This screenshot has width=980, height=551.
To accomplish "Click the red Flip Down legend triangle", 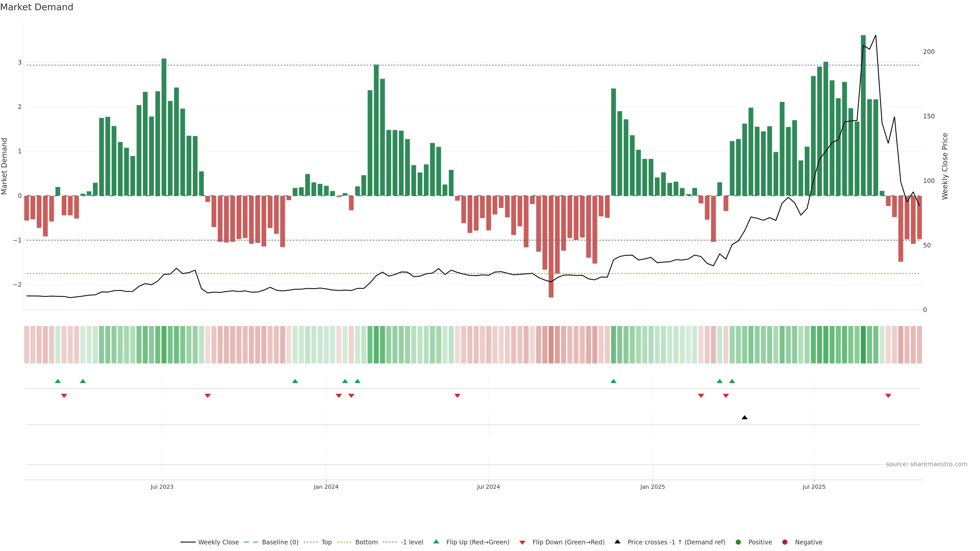I will pos(522,542).
